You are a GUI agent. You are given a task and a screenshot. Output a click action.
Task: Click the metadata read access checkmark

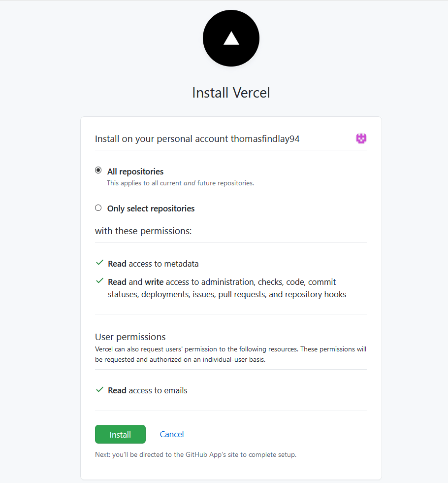(99, 263)
